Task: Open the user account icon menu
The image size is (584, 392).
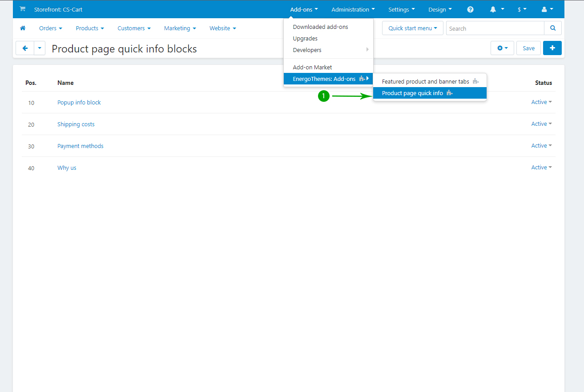Action: [x=547, y=9]
